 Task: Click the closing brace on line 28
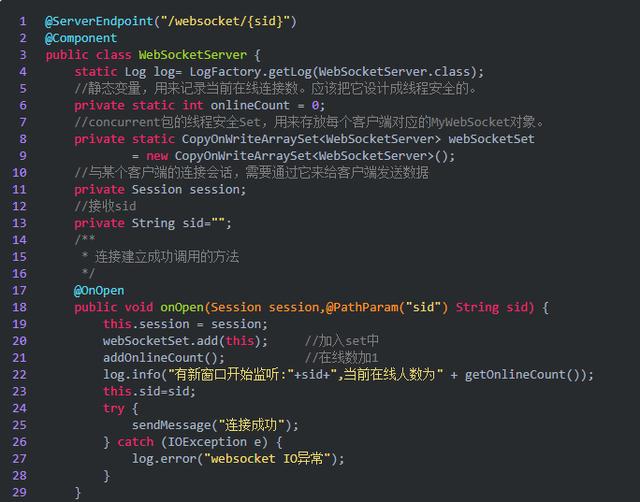107,475
